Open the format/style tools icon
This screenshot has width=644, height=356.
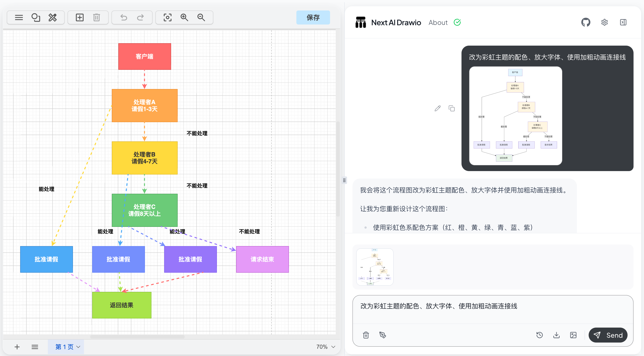pyautogui.click(x=53, y=18)
